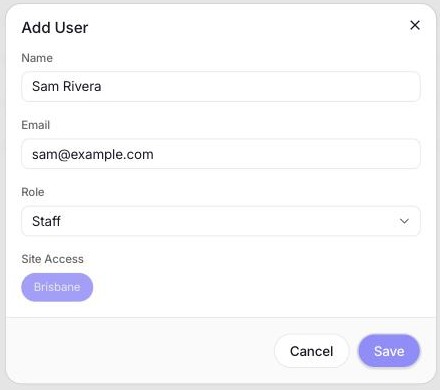Click the Add User dialog title
The width and height of the screenshot is (440, 390).
(55, 27)
